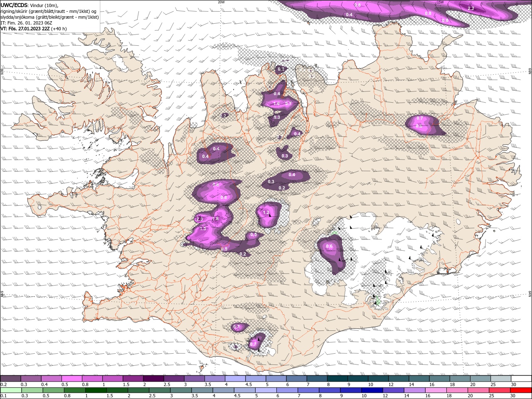
Task: Pick the upper legend white swatch after 30
Action: [x=522, y=379]
